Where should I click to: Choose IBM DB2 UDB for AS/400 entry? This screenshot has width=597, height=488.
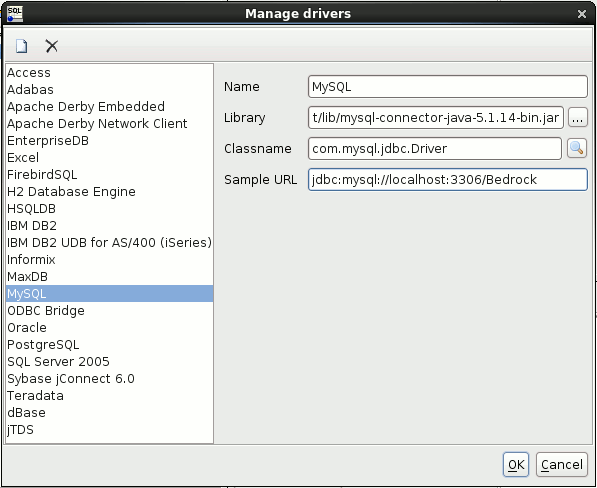(x=110, y=242)
